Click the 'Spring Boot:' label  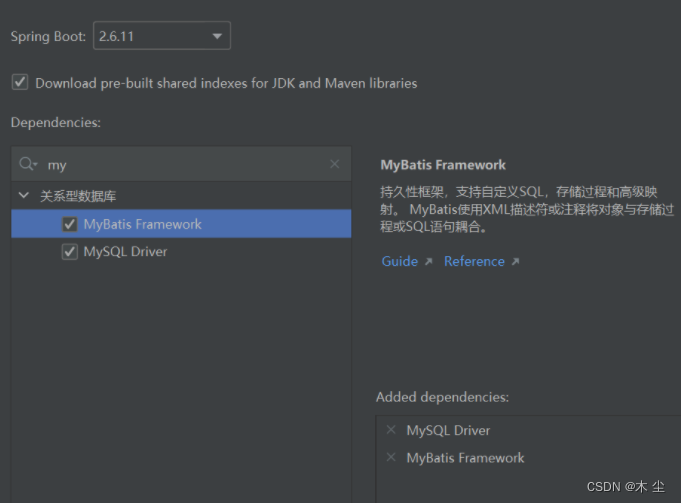coord(48,36)
